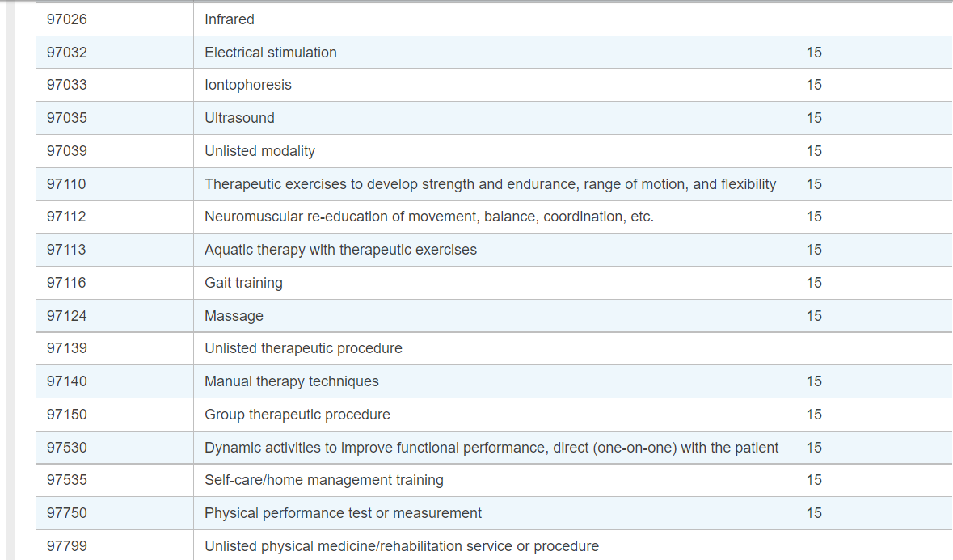Click the Therapeutic exercises description

point(491,184)
